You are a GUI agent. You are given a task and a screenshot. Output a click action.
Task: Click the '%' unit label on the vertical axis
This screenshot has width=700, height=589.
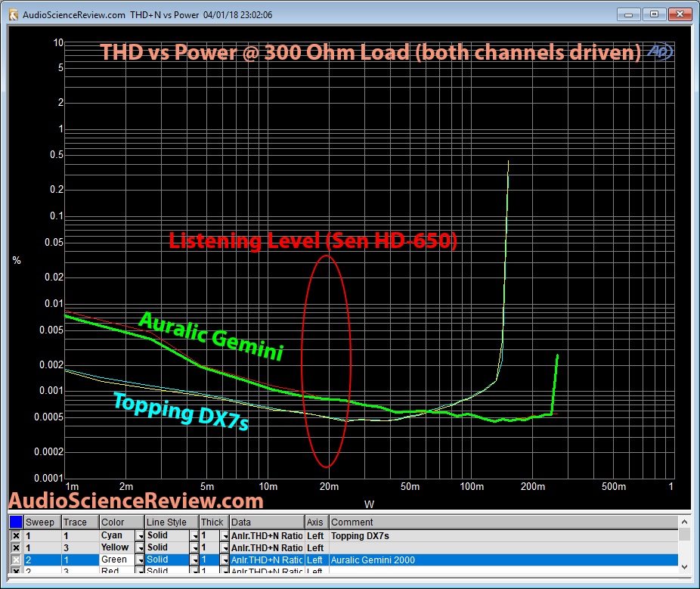17,260
